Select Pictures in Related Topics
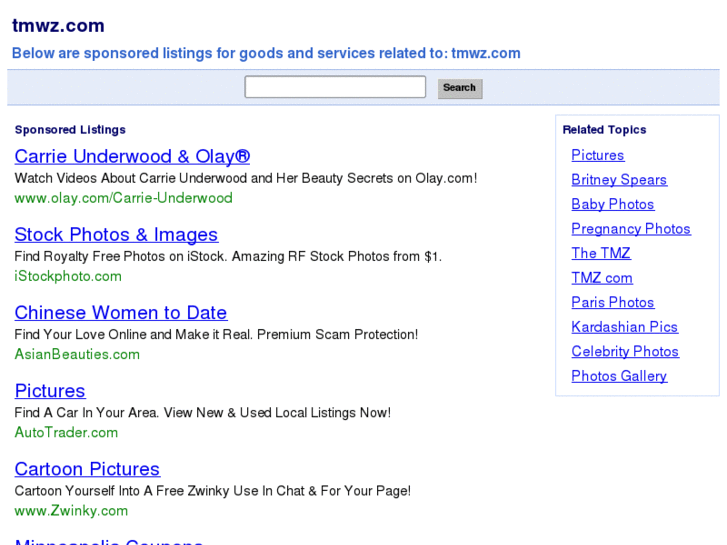The width and height of the screenshot is (727, 545). click(x=597, y=155)
